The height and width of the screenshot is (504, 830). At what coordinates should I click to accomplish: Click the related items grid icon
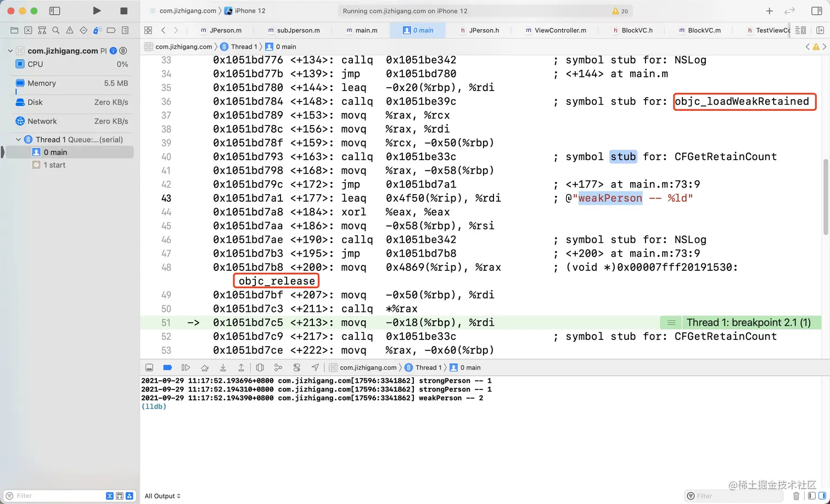click(148, 30)
